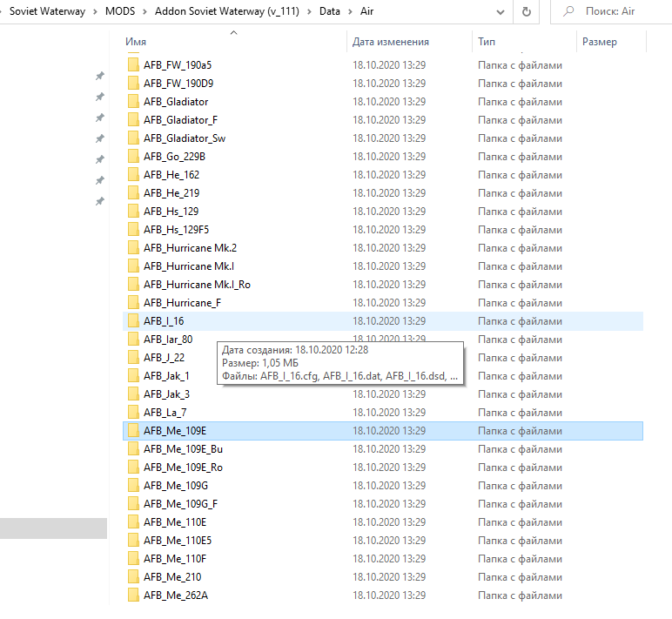Navigate to MODS breadcrumb folder
Viewport: 672px width, 619px height.
(120, 11)
